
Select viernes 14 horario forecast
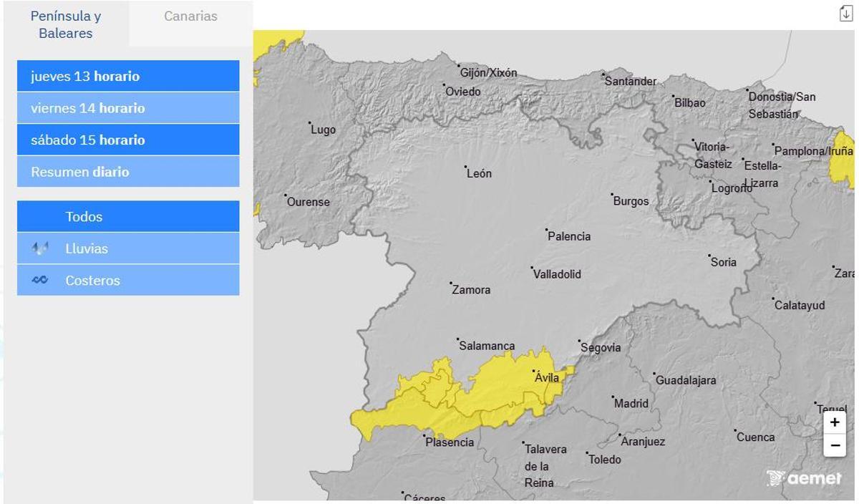click(127, 107)
